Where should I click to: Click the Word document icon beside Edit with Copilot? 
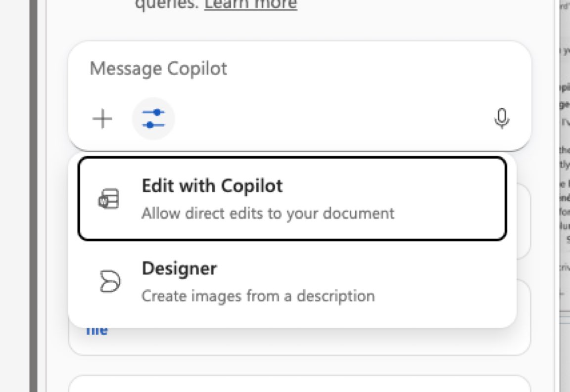pos(109,198)
